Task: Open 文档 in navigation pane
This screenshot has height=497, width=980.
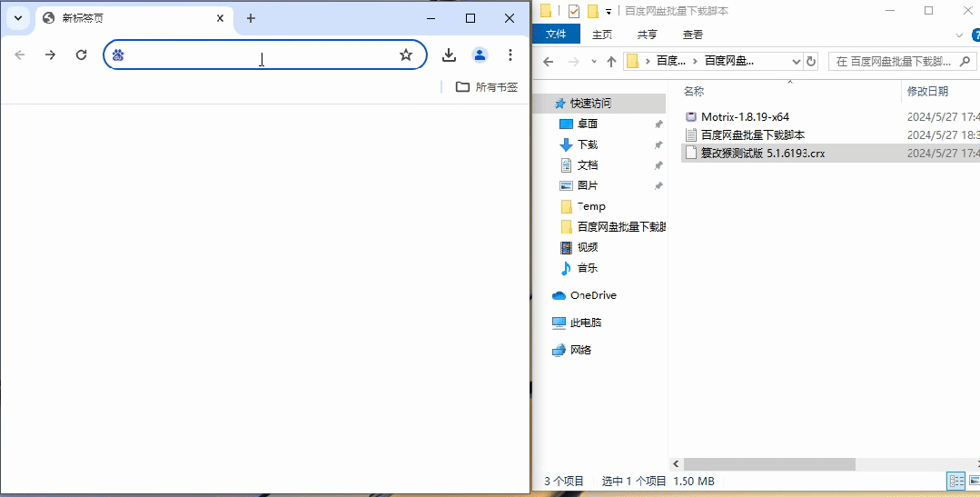Action: tap(588, 165)
